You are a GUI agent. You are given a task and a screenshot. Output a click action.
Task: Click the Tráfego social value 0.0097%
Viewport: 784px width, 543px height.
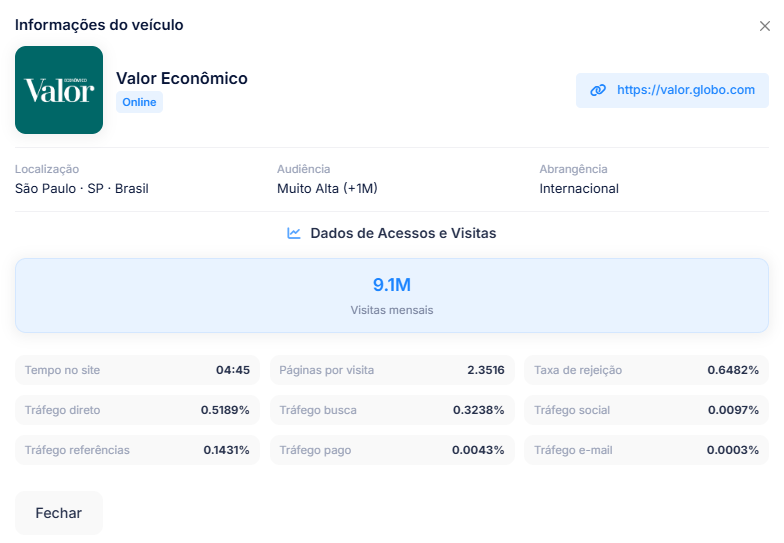coord(734,410)
